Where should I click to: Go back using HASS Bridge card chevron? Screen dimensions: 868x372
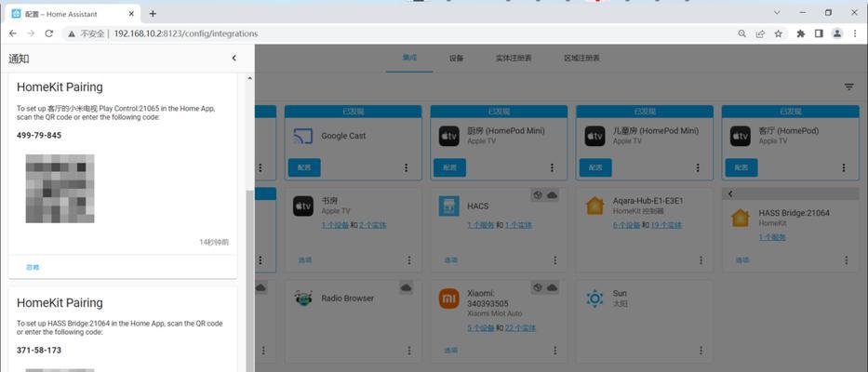730,193
